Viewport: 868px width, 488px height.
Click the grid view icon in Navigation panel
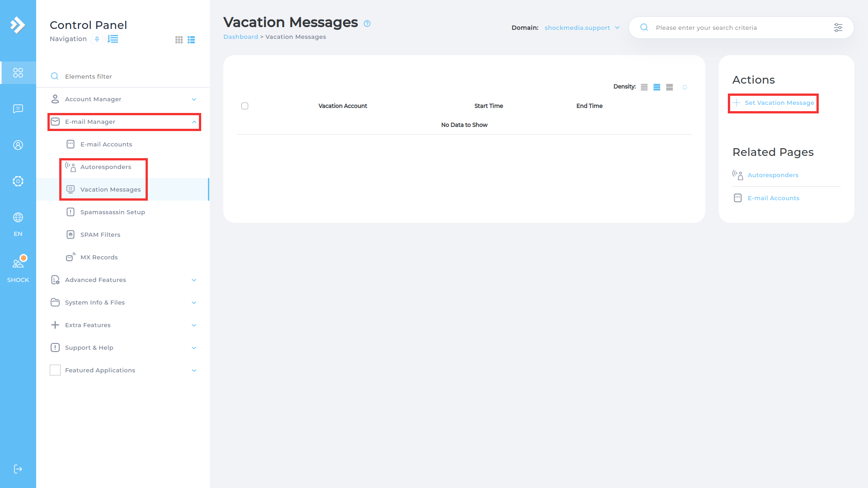coord(179,40)
